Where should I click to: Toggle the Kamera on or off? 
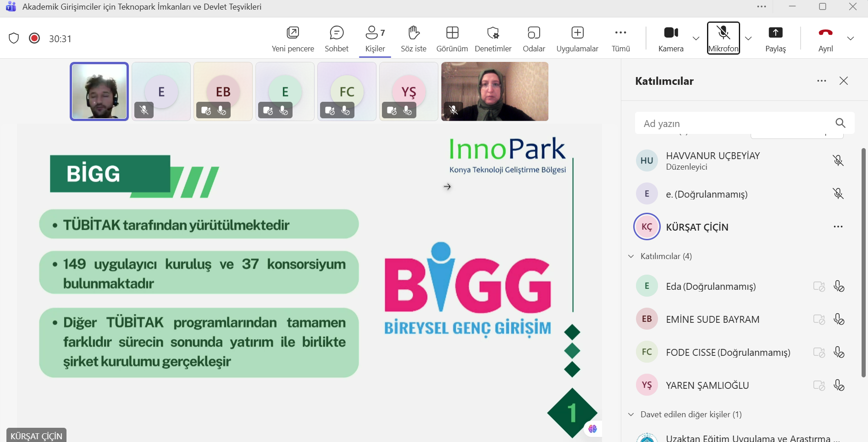click(x=670, y=39)
